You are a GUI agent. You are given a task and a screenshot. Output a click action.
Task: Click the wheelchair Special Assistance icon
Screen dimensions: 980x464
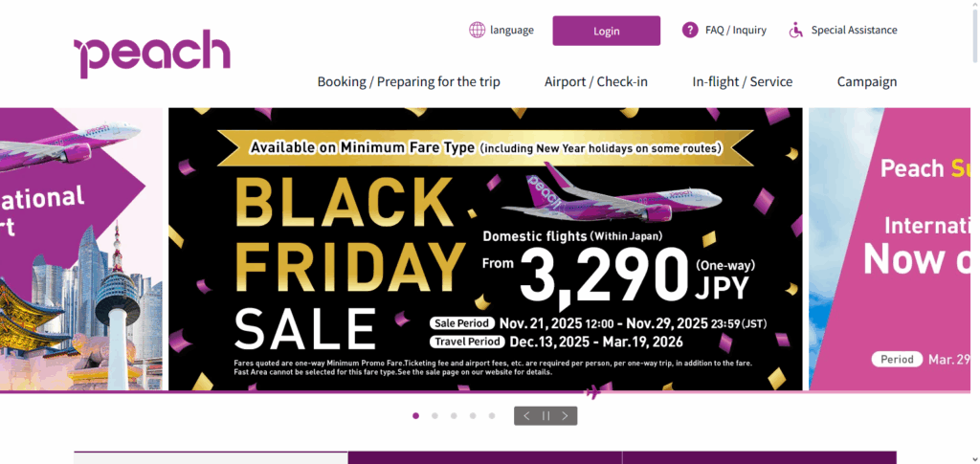click(796, 30)
